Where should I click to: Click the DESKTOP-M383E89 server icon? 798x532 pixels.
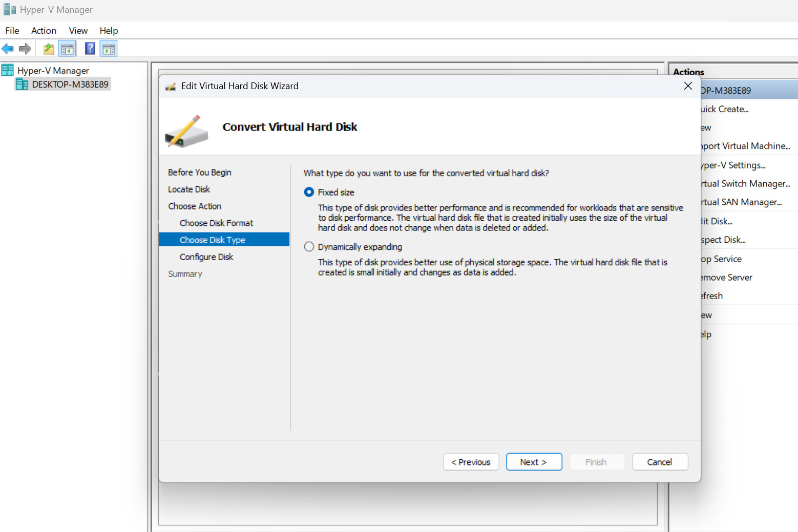tap(22, 84)
